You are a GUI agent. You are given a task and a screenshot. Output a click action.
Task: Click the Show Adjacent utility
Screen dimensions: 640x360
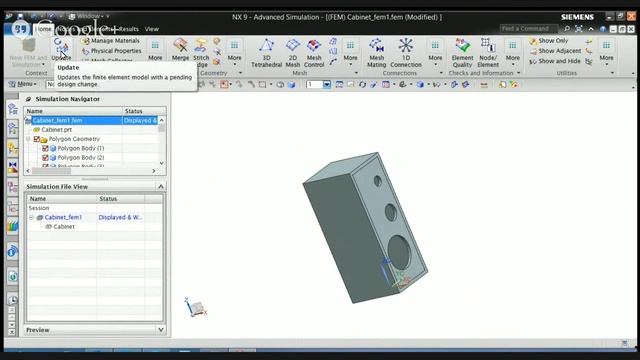(555, 51)
